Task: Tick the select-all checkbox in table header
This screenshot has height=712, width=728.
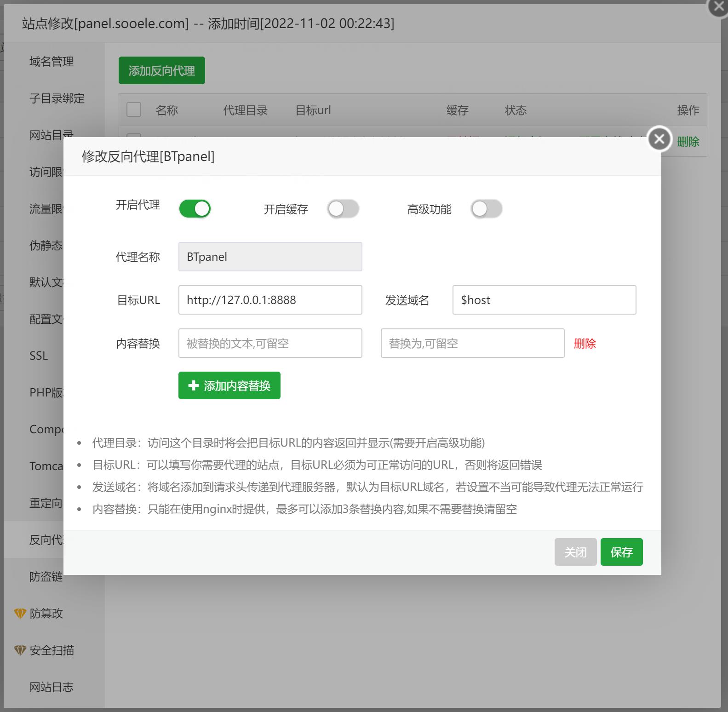Action: 134,110
